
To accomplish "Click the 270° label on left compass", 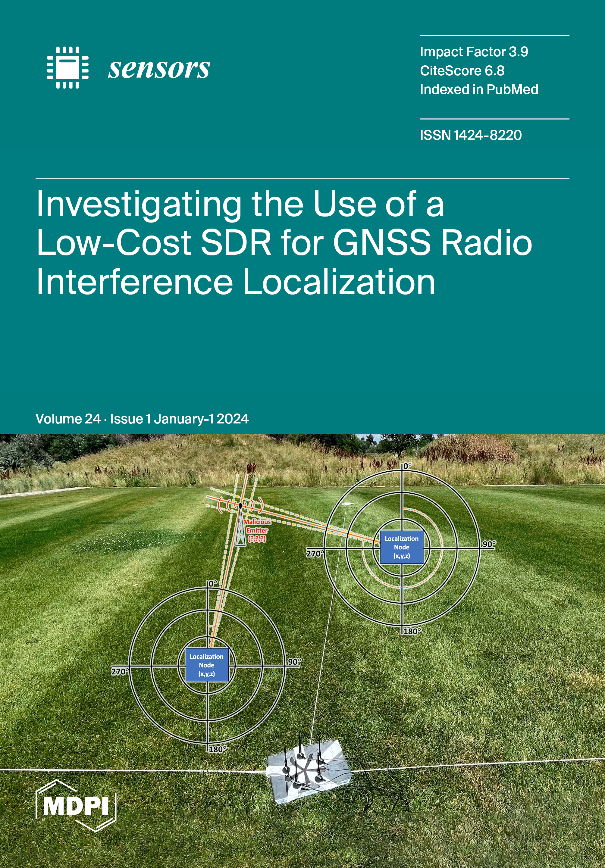I will tap(120, 671).
